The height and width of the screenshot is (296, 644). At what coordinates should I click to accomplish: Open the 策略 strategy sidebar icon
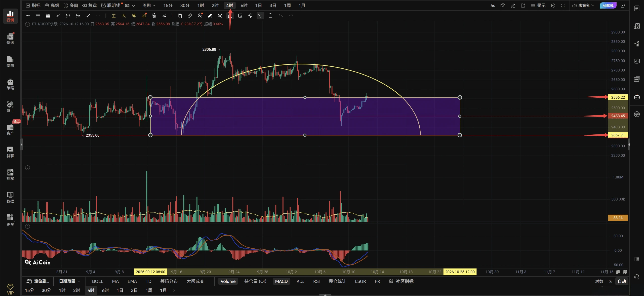coord(10,84)
